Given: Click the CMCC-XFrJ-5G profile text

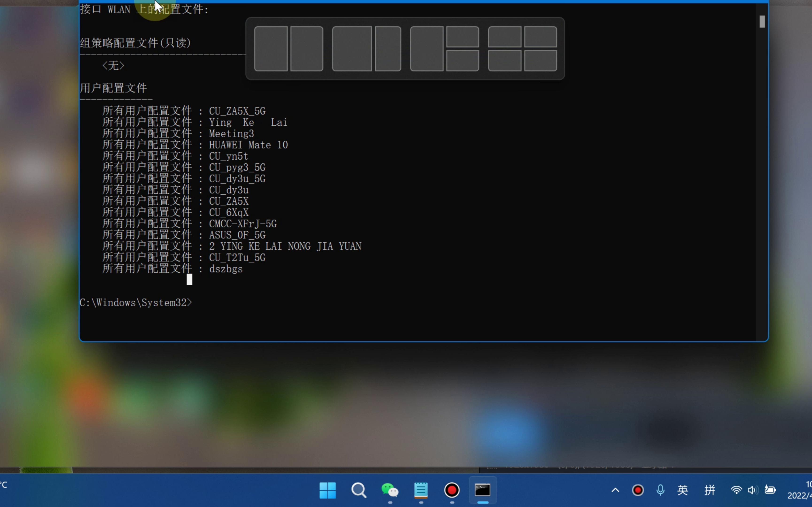Looking at the screenshot, I should point(243,224).
